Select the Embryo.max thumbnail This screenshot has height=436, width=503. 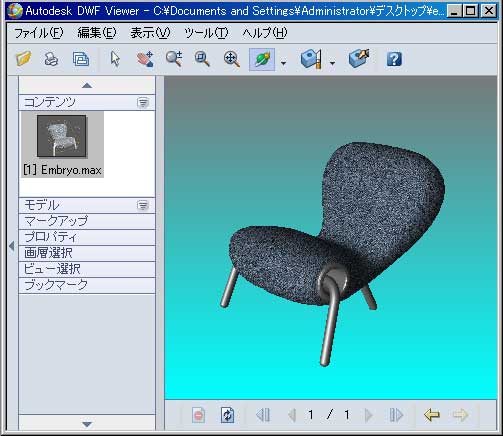(62, 144)
